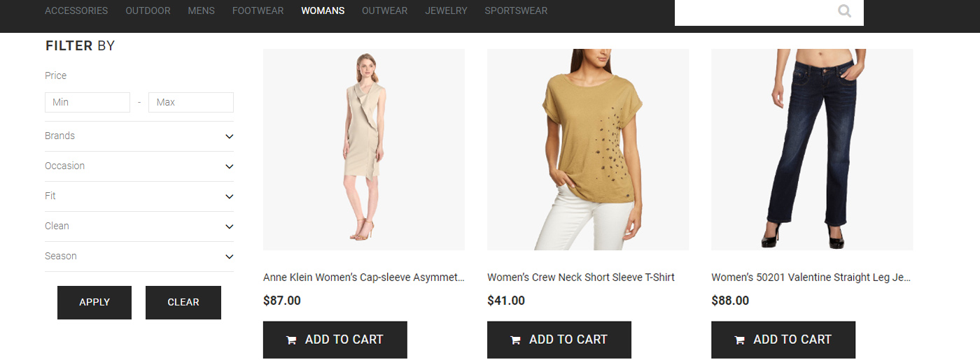Open the Women's Crew Neck T-Shirt title link
This screenshot has height=360, width=980.
coord(581,278)
